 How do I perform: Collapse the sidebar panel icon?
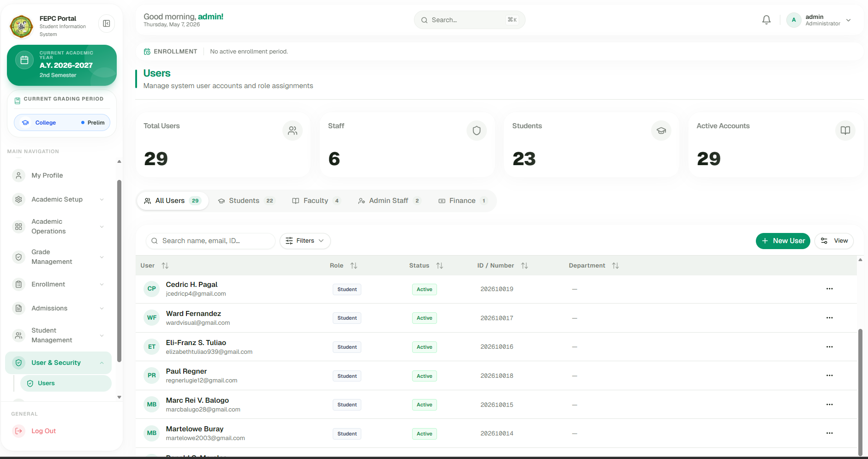click(107, 24)
